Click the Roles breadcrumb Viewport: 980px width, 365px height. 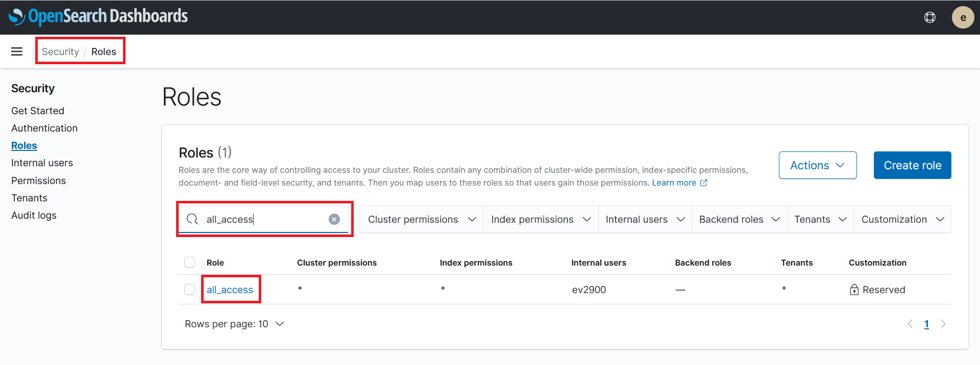[104, 51]
